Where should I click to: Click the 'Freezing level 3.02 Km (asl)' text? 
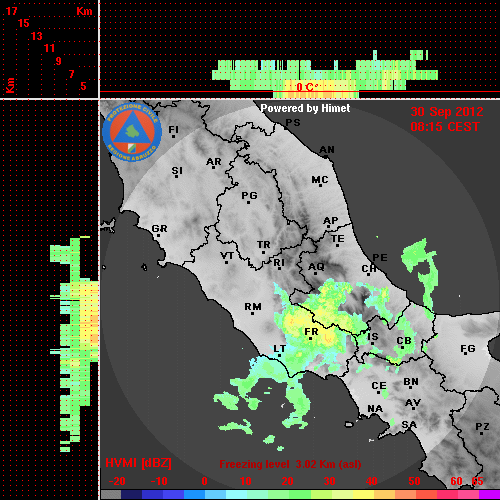point(290,464)
